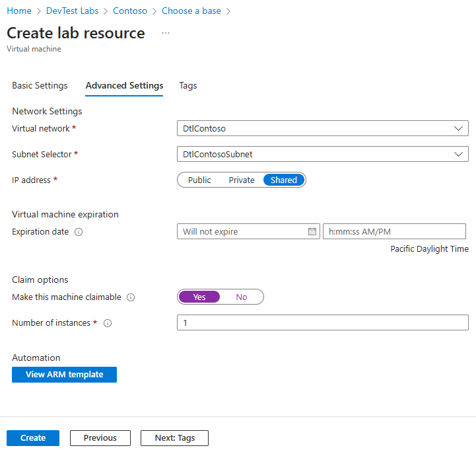
Task: Open the more options ellipsis menu
Action: [165, 33]
